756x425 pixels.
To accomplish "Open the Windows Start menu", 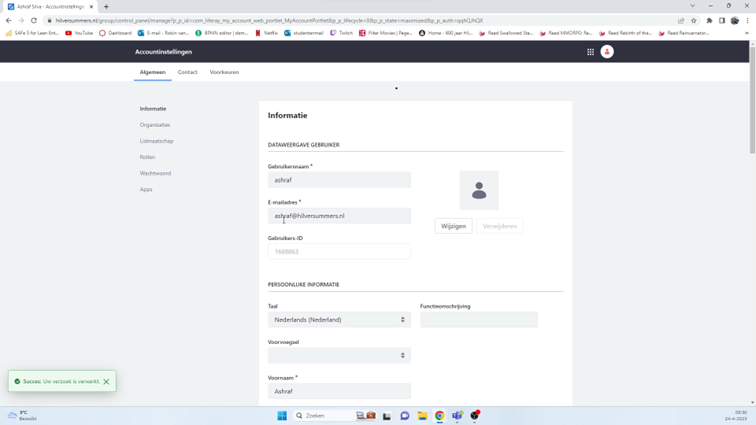I will pyautogui.click(x=282, y=416).
